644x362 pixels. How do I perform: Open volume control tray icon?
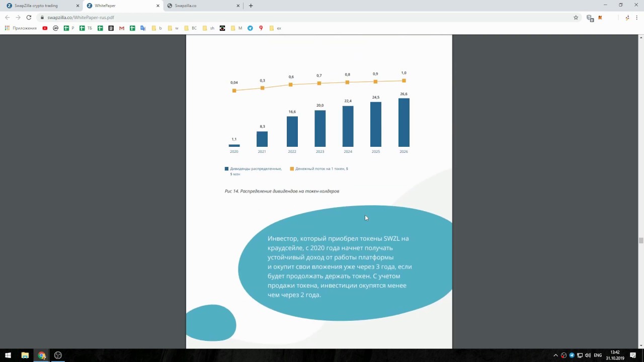588,355
